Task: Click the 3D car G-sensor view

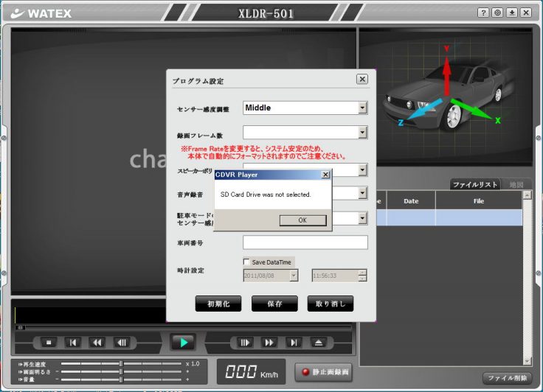Action: 446,97
